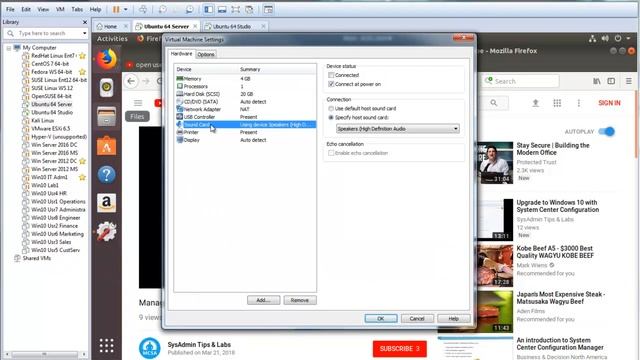The width and height of the screenshot is (640, 360).
Task: Click the console view toolbar icon
Action: [x=268, y=9]
